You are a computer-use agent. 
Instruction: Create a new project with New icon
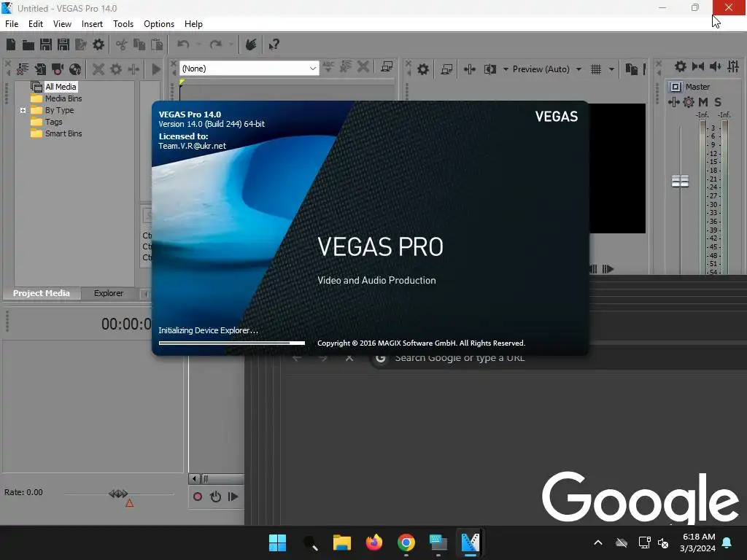[11, 44]
